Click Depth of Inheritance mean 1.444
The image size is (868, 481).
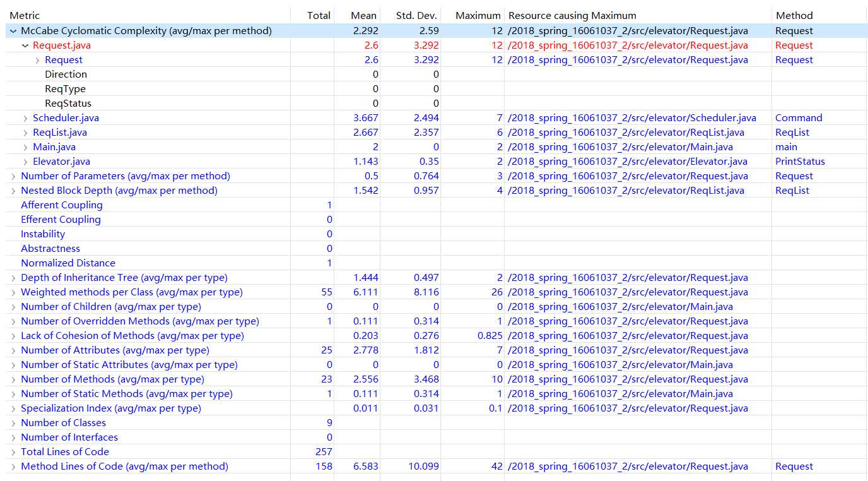[x=366, y=278]
